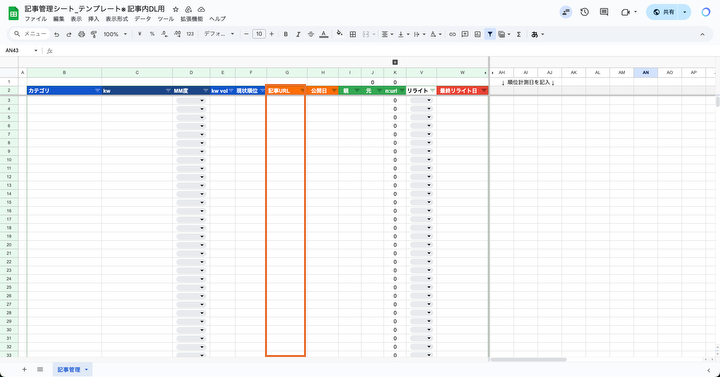
Task: Select column AN header
Action: pyautogui.click(x=646, y=73)
